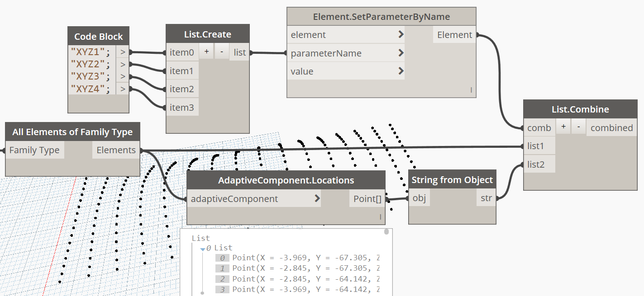Click the lacing indicator on AdaptiveComponent.Locations node
Viewport: 644px width, 296px height.
(380, 218)
